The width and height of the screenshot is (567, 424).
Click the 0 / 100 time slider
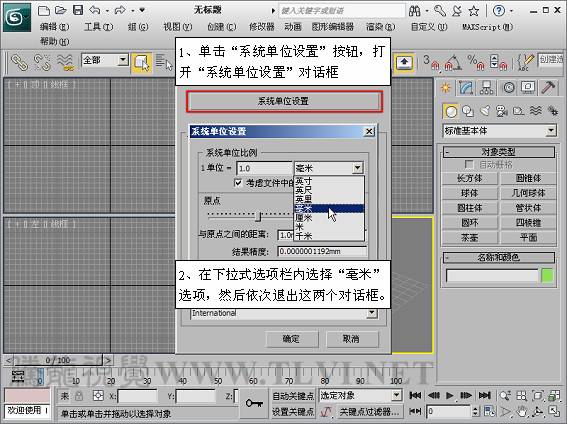pos(58,360)
